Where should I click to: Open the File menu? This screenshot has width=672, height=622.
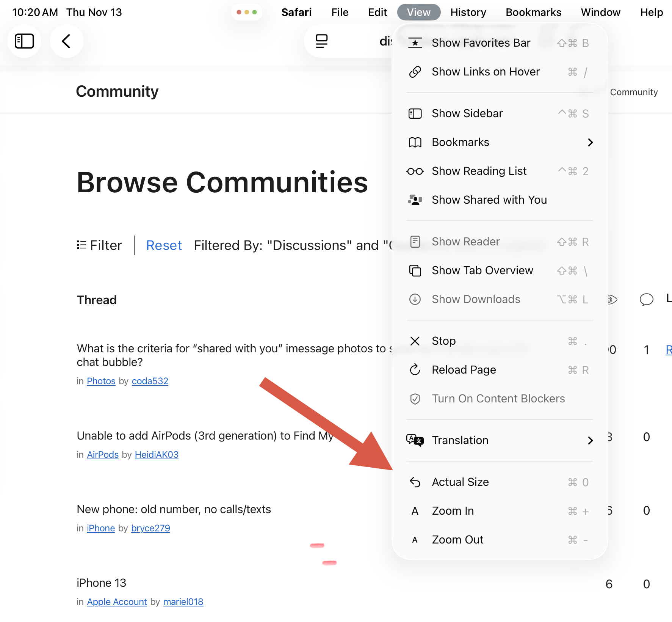click(340, 12)
